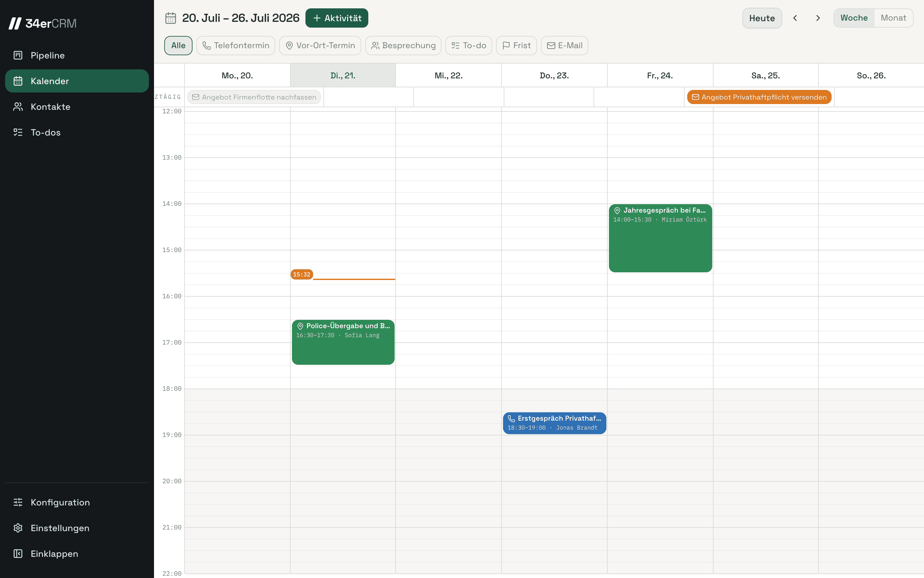
Task: Open all-day event Angebot Firmenflotte nachfassen
Action: tap(254, 97)
